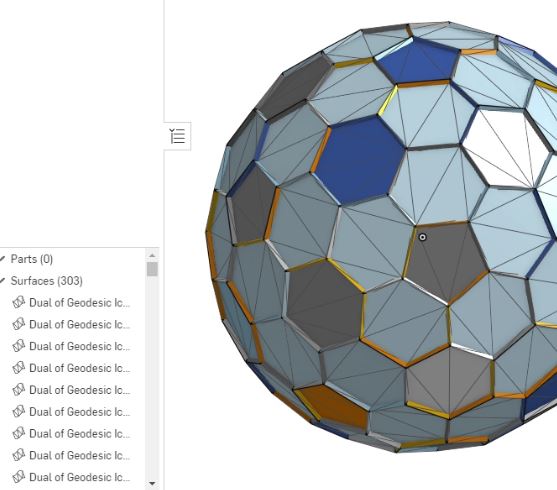
Task: Select the white hexagon face on the sphere
Action: pos(508,147)
